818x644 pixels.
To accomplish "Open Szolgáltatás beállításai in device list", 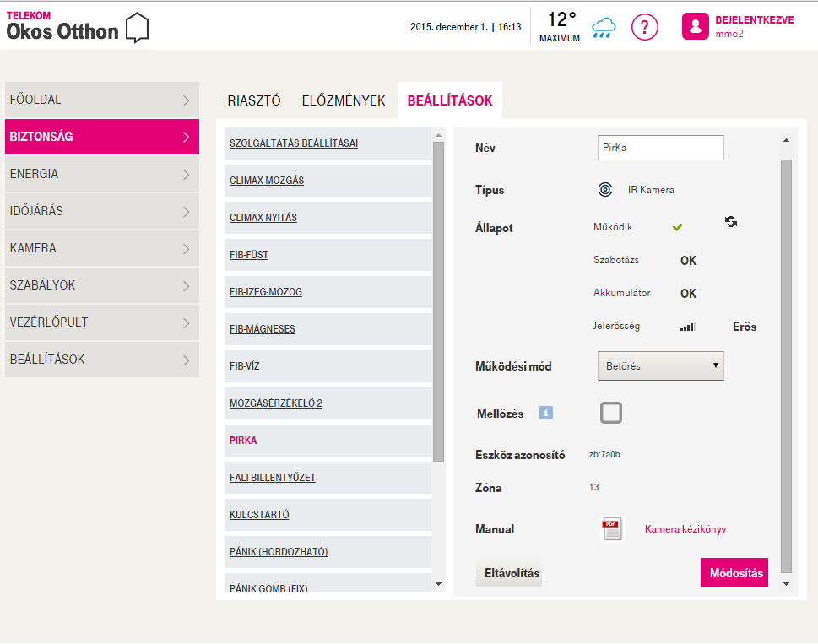I will [328, 143].
